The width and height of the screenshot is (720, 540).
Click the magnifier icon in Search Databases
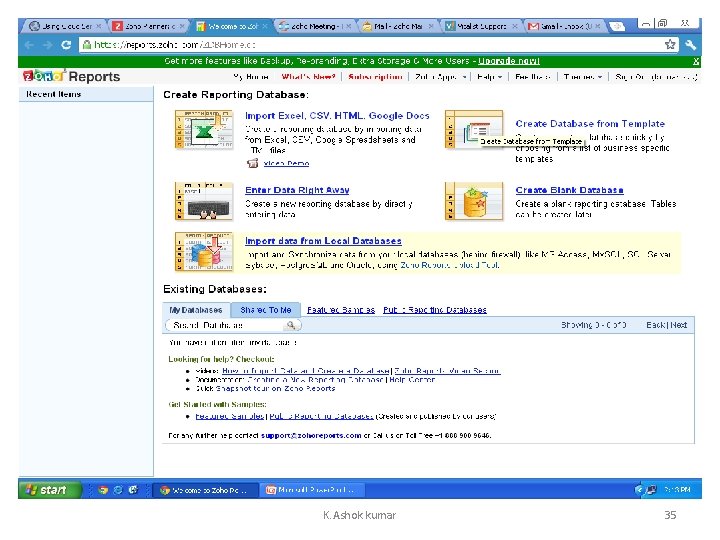point(291,325)
